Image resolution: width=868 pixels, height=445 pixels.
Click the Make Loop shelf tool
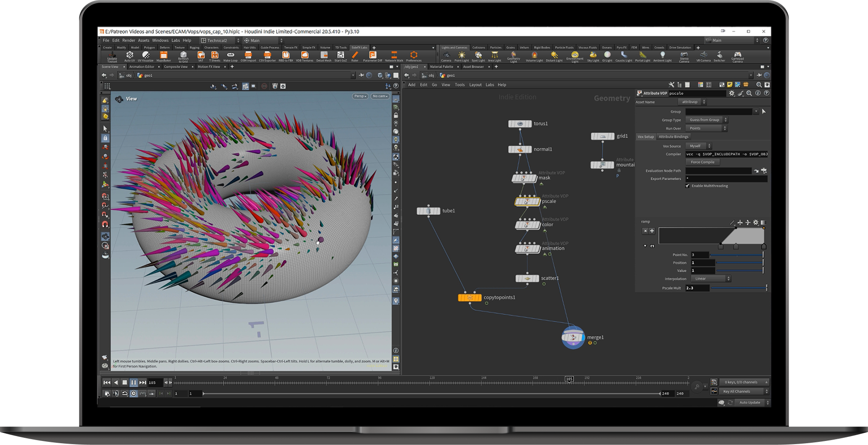pos(230,56)
